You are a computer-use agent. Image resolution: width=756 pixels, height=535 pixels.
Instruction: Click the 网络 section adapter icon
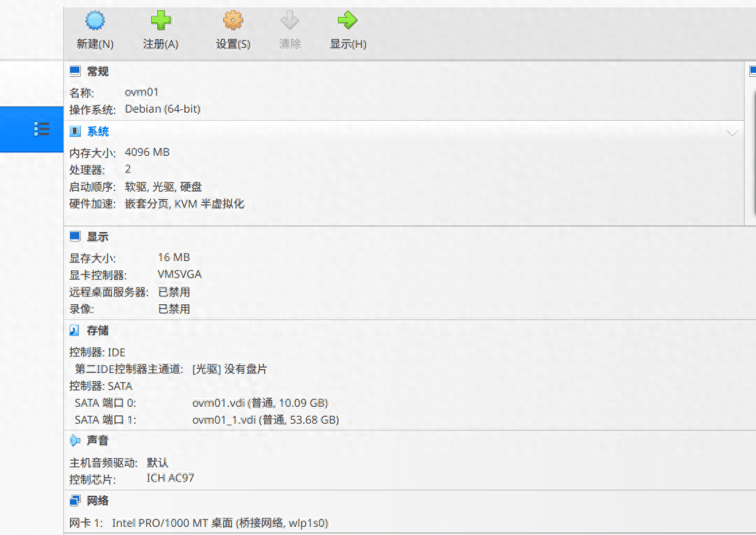pos(76,501)
